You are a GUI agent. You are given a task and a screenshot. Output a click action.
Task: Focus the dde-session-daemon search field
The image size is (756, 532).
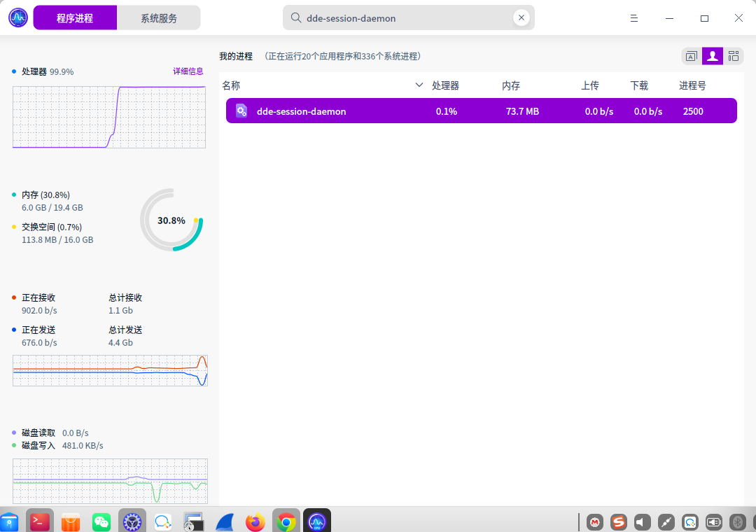[408, 17]
